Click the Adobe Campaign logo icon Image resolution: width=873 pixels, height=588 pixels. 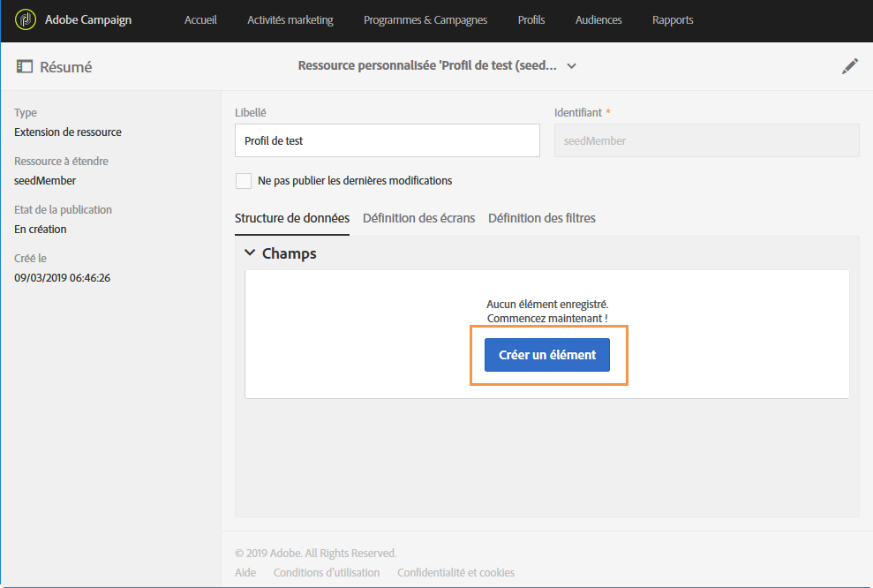coord(26,19)
